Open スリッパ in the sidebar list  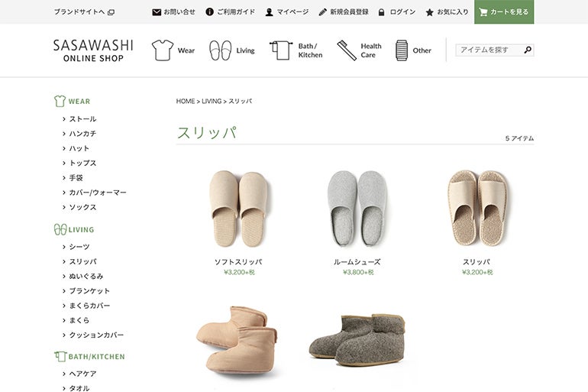click(82, 261)
